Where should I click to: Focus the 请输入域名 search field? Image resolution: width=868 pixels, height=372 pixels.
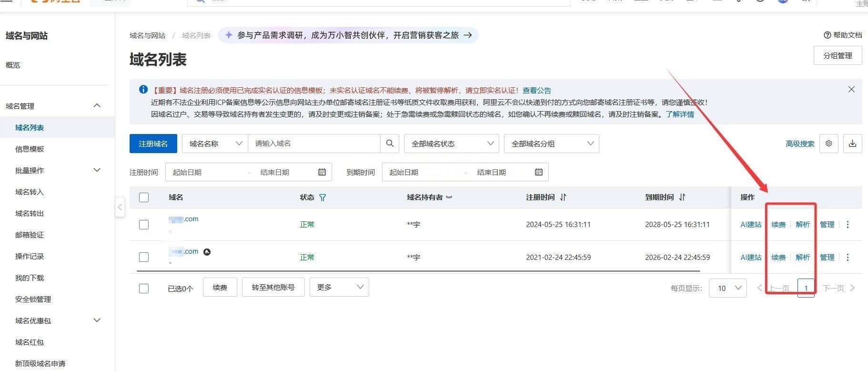tap(314, 144)
